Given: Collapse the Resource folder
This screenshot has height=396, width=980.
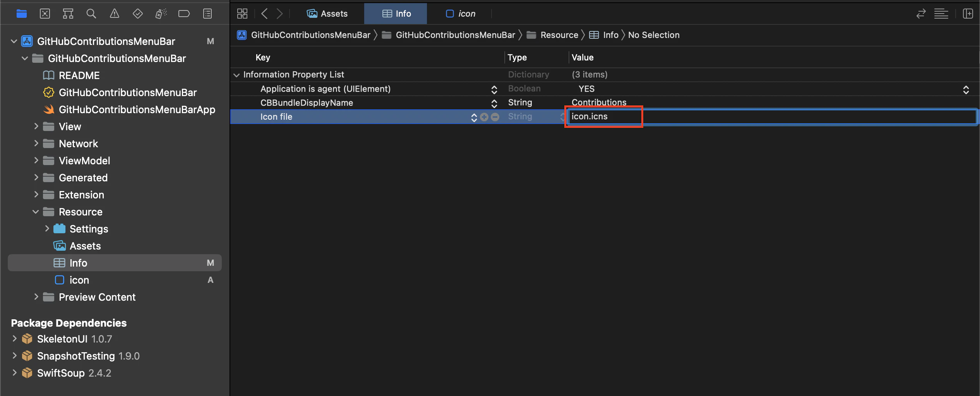Looking at the screenshot, I should coord(36,212).
